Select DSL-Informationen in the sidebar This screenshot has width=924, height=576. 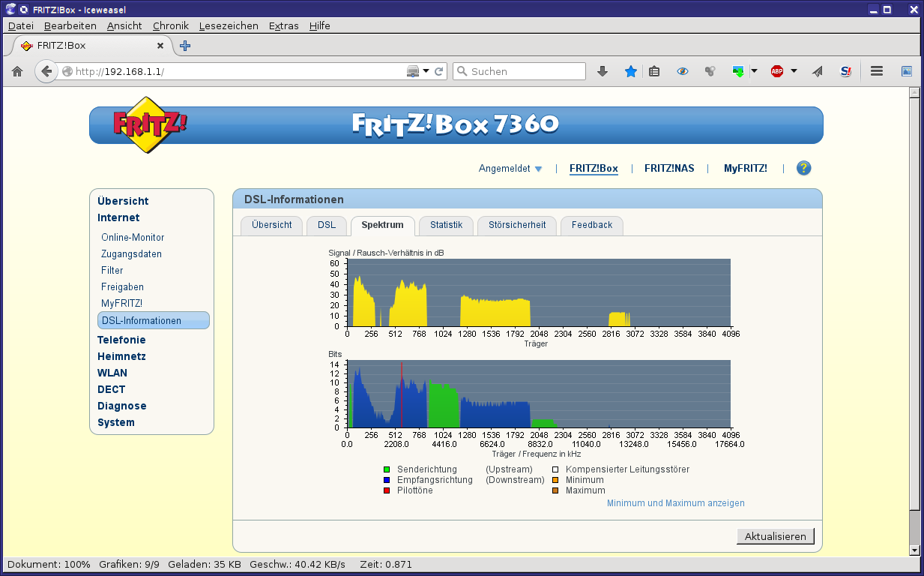coord(154,320)
